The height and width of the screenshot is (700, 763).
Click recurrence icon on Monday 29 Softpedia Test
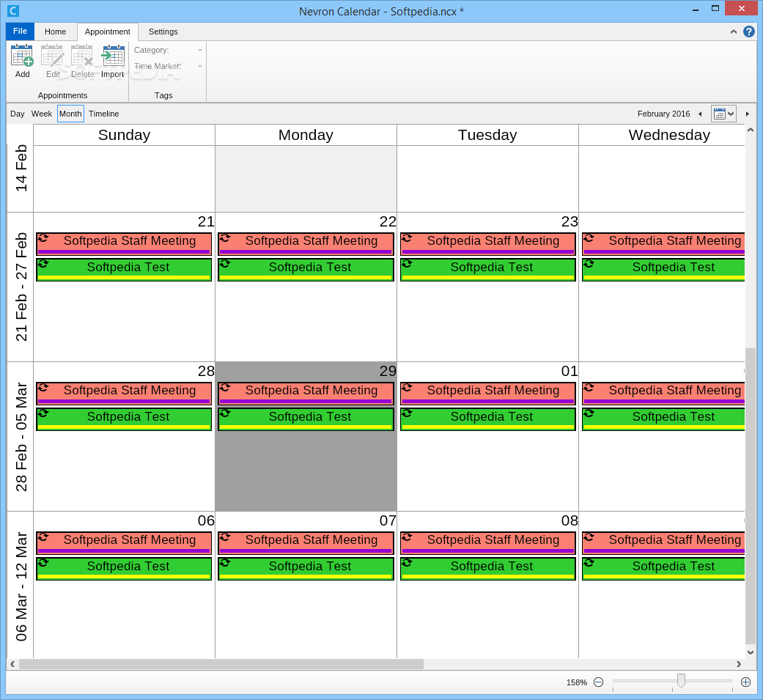[x=225, y=413]
